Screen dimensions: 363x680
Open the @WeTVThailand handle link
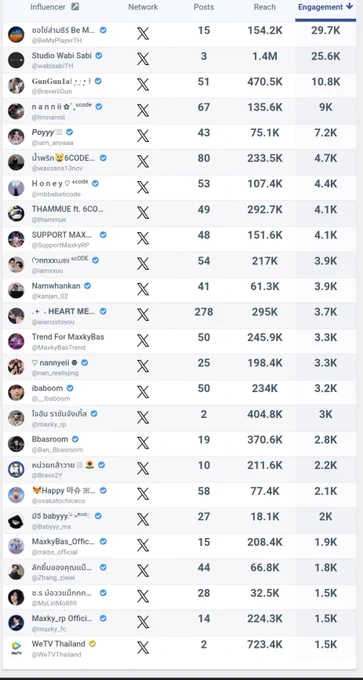click(x=56, y=654)
